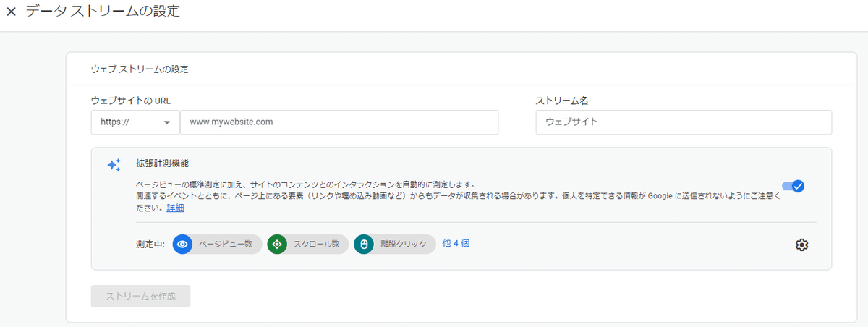This screenshot has width=868, height=327.
Task: Click the 他 4 個 link
Action: point(456,244)
